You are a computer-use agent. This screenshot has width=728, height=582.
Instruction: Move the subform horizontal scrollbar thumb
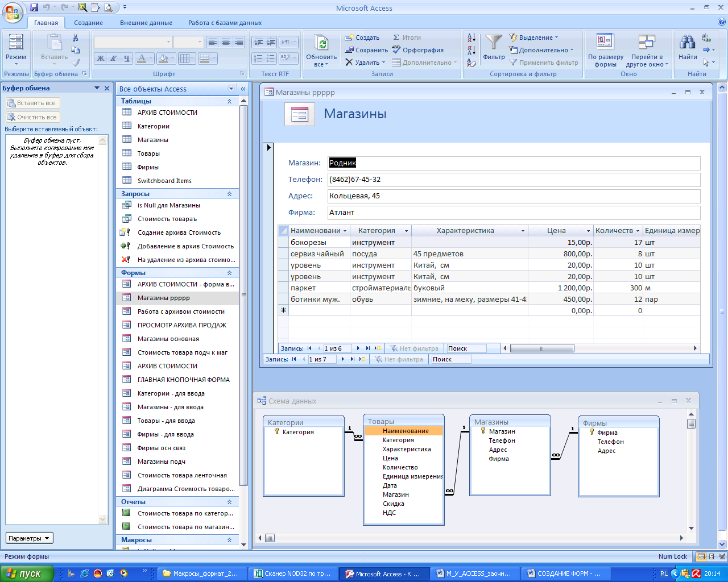(x=542, y=348)
